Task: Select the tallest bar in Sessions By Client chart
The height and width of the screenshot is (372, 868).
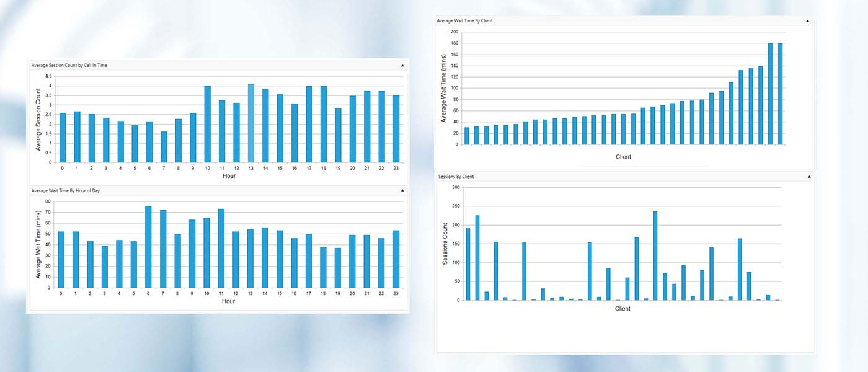Action: click(x=655, y=255)
